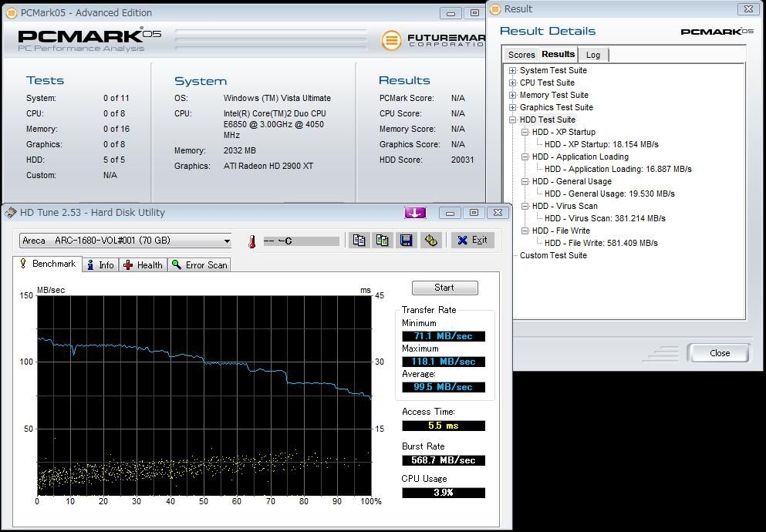Select the Benchmark tab in HD Tune

48,264
